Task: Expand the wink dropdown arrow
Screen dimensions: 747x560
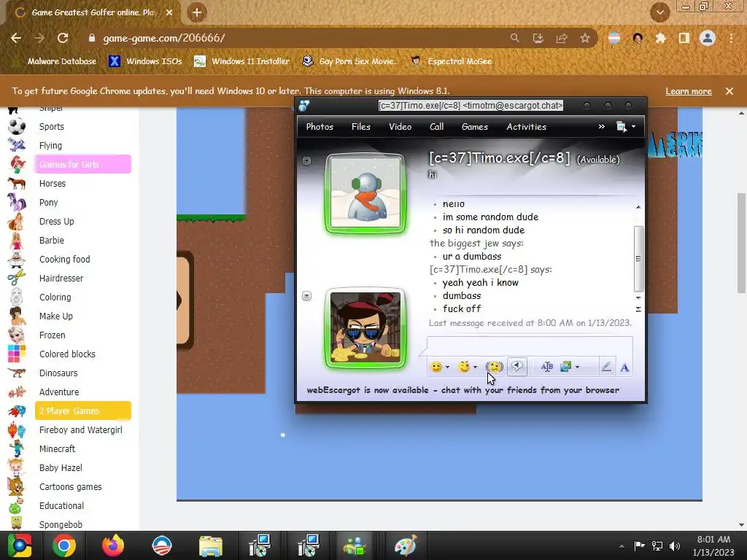Action: pos(475,367)
